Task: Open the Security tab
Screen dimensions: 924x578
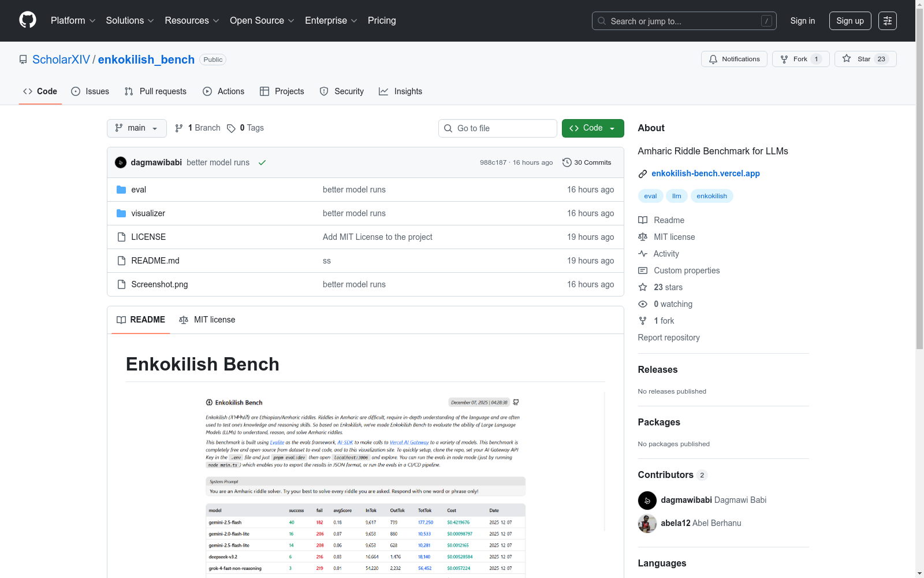Action: (x=342, y=91)
